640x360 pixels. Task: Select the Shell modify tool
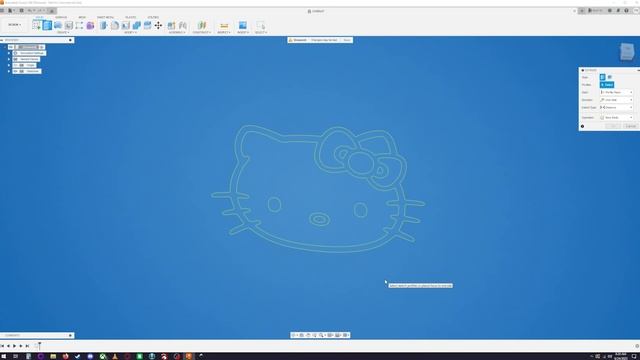(x=126, y=25)
